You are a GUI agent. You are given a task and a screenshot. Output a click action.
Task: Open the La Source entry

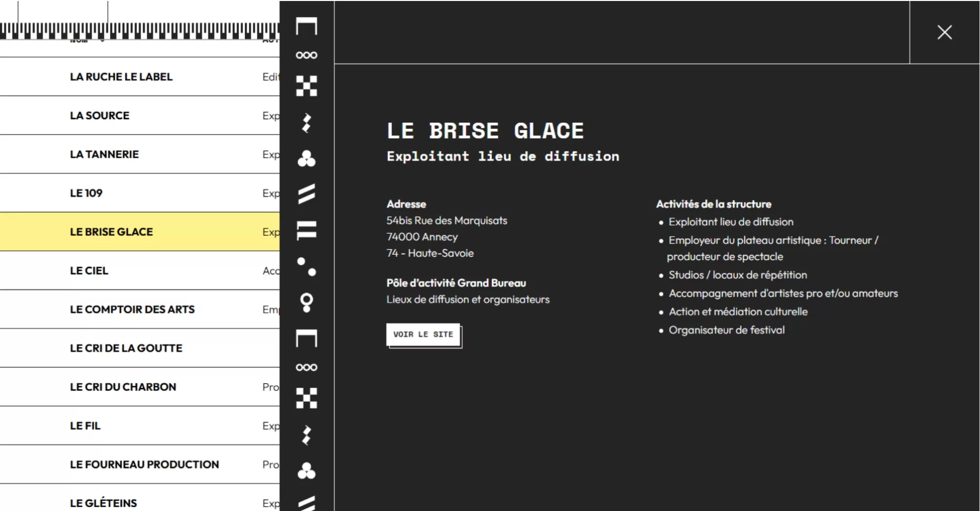(99, 116)
